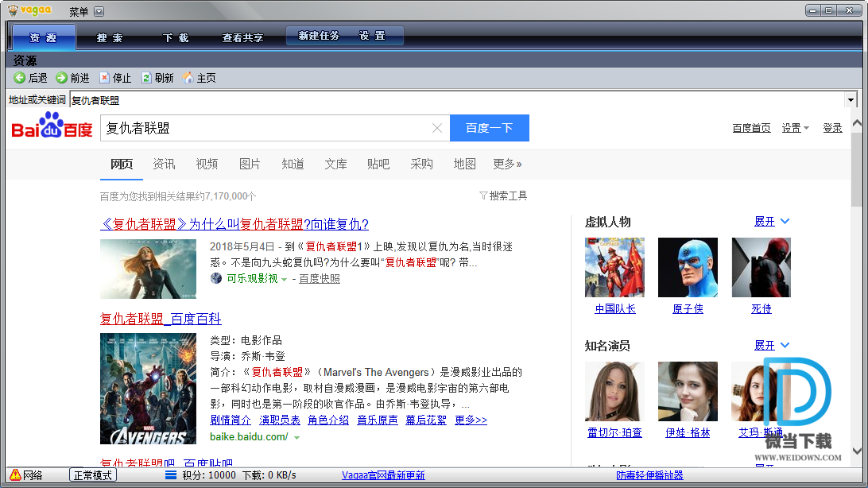The width and height of the screenshot is (868, 488).
Task: Open the 复仇者联盟_百度百科 result
Action: tap(161, 319)
